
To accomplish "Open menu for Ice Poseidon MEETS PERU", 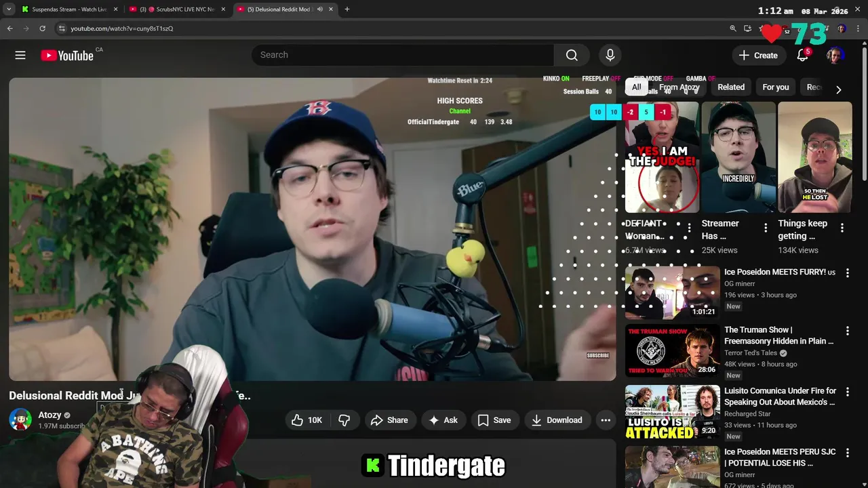I will pos(847,453).
